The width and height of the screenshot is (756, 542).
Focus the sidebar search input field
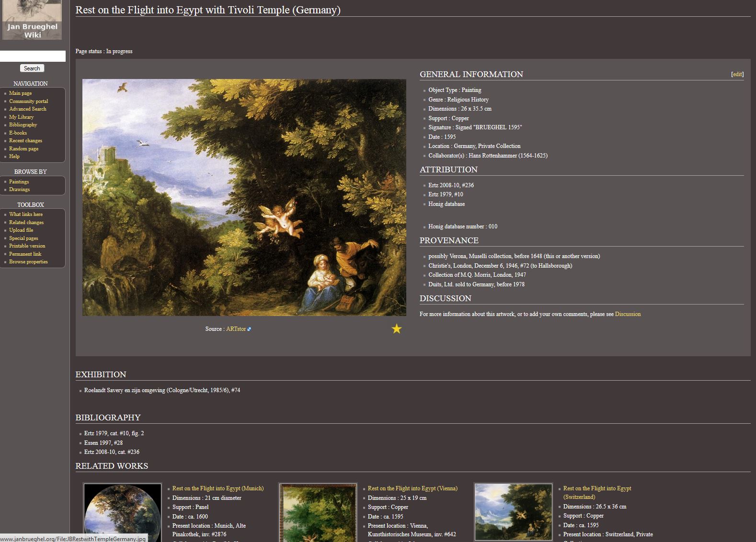33,56
